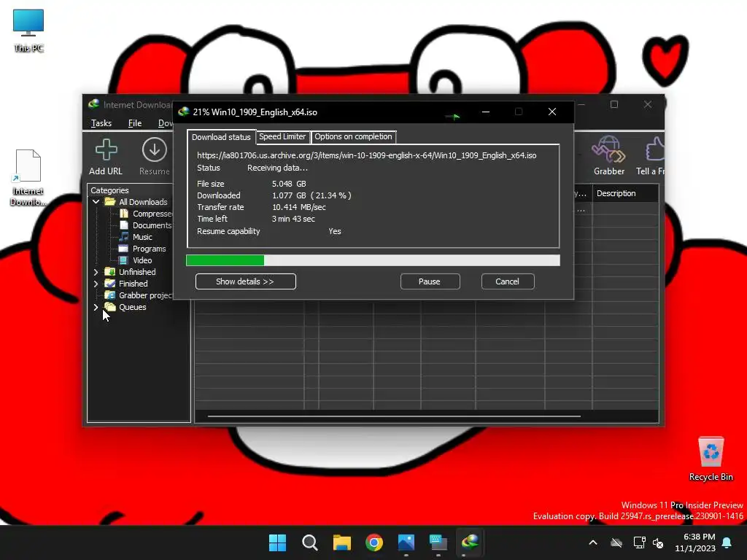Select the Compressed category folder icon

point(124,214)
